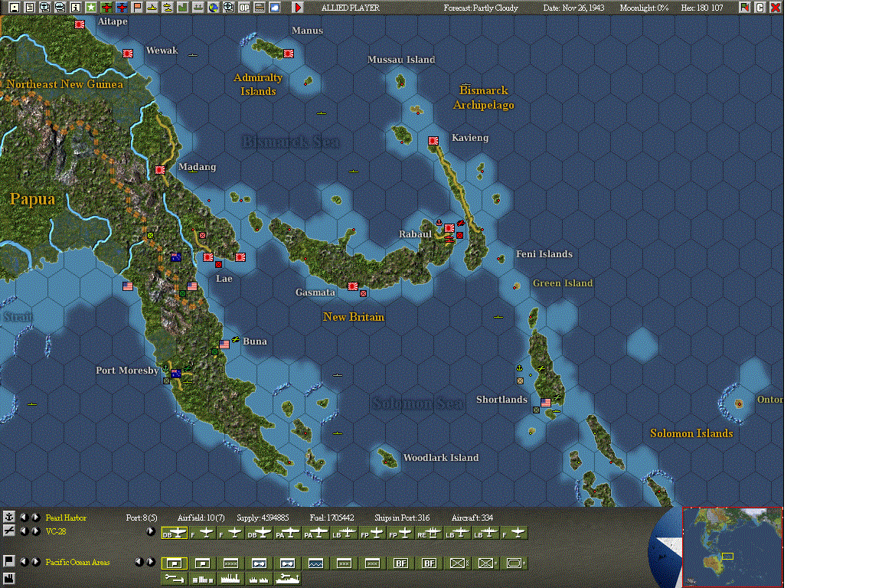This screenshot has height=588, width=882.
Task: Click the arrow left of aircraft unit row
Action: 150,531
